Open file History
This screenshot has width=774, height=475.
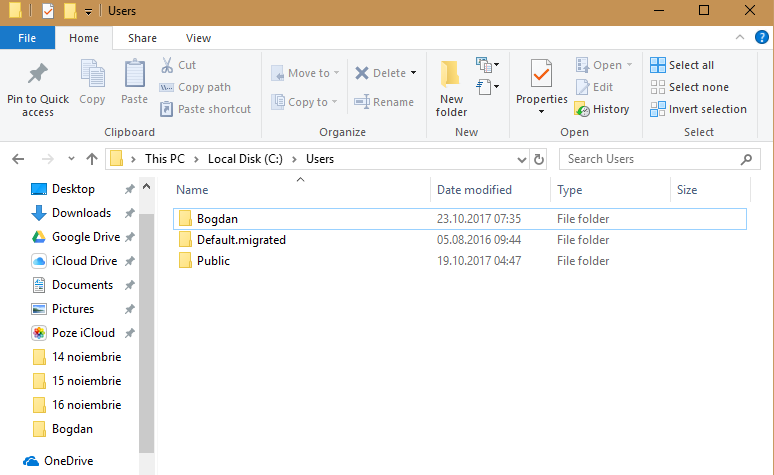602,109
